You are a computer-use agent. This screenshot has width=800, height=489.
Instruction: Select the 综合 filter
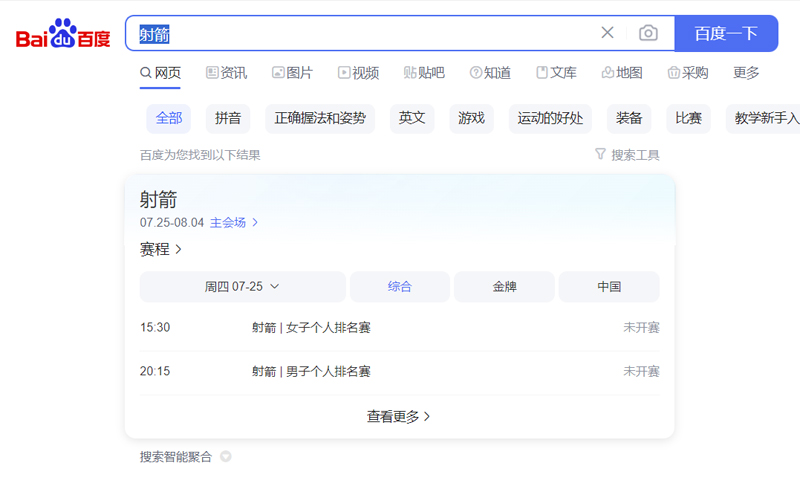[x=399, y=287]
